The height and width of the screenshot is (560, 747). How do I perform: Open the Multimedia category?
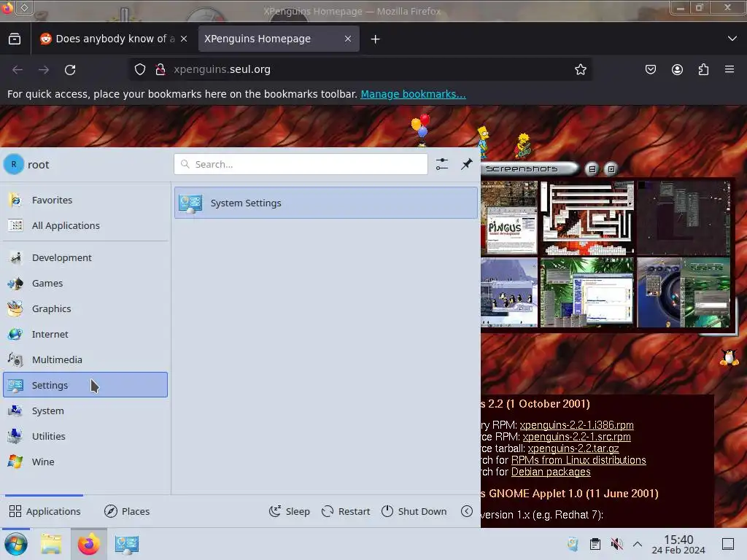[x=86, y=359]
